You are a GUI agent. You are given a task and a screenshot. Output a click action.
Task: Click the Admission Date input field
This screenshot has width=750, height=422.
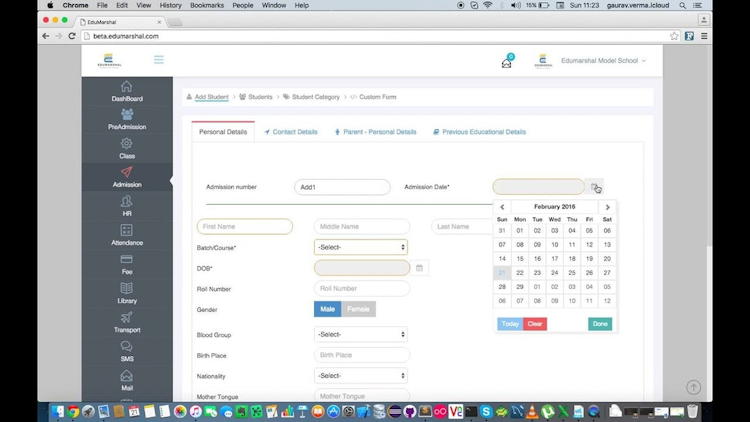[x=539, y=187]
